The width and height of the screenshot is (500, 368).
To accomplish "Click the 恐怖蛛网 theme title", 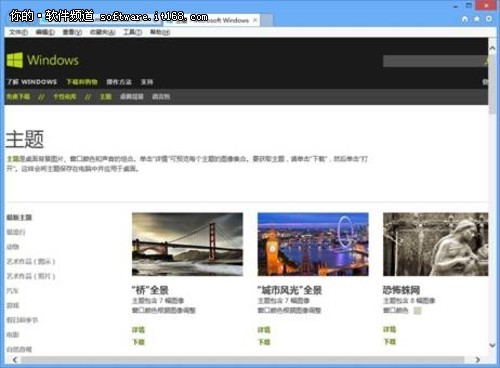I will (401, 290).
